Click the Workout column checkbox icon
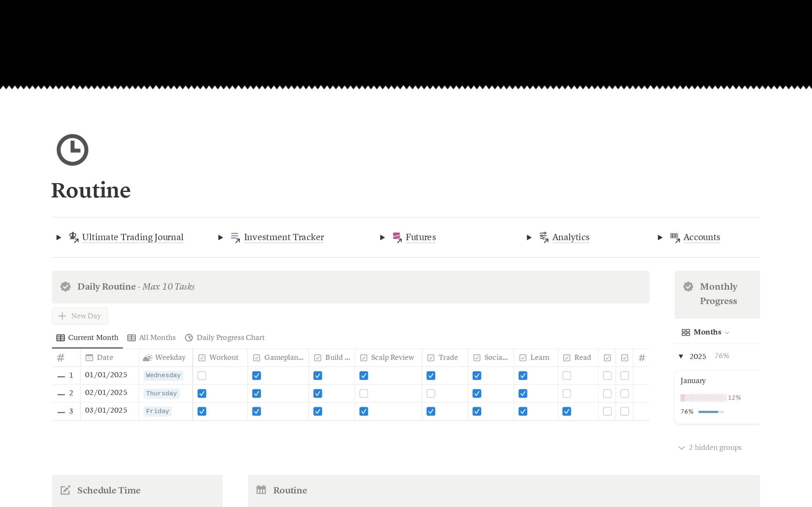812x507 pixels. pos(202,358)
